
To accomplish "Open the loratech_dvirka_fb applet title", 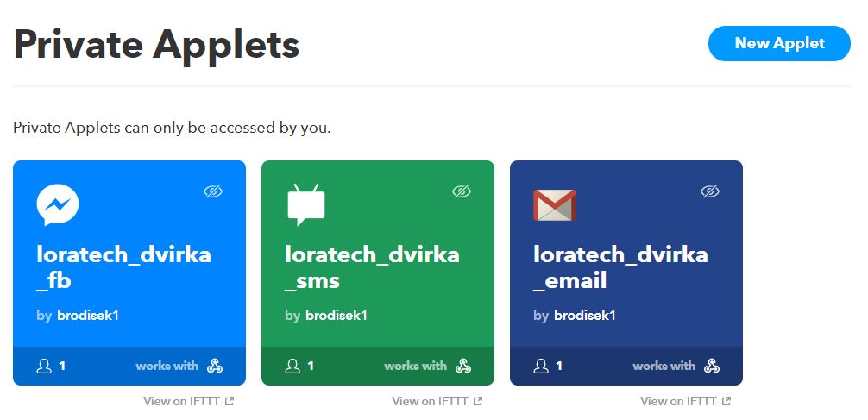I will click(x=124, y=268).
